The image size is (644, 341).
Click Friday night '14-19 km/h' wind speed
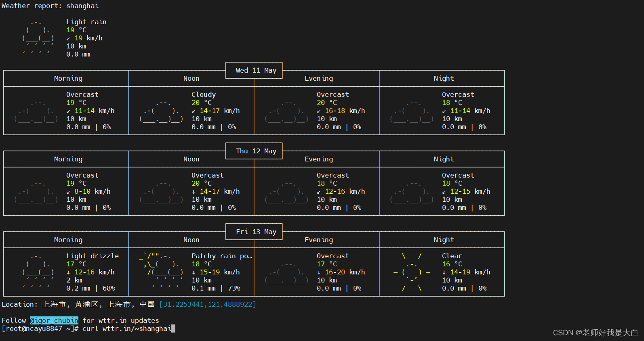click(x=470, y=272)
